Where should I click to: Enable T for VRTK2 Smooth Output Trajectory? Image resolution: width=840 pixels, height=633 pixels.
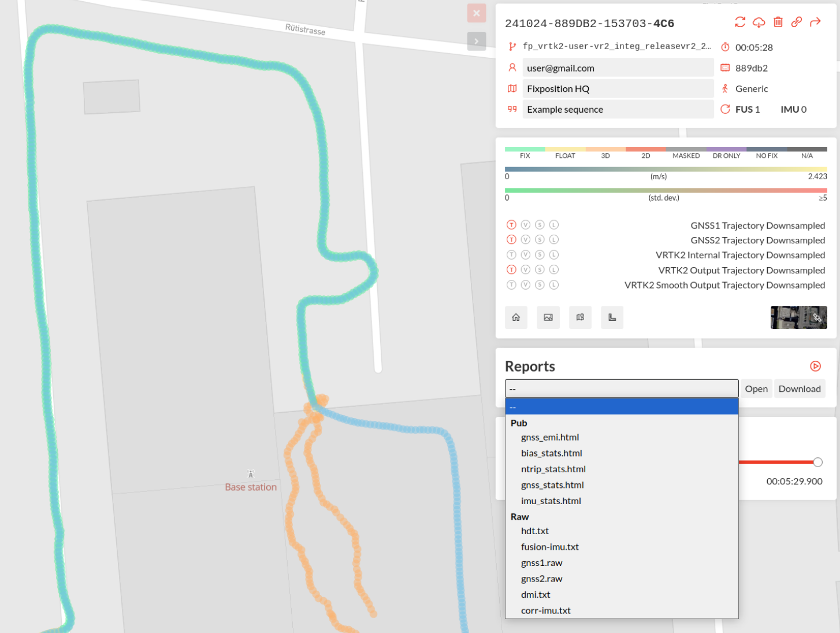511,285
